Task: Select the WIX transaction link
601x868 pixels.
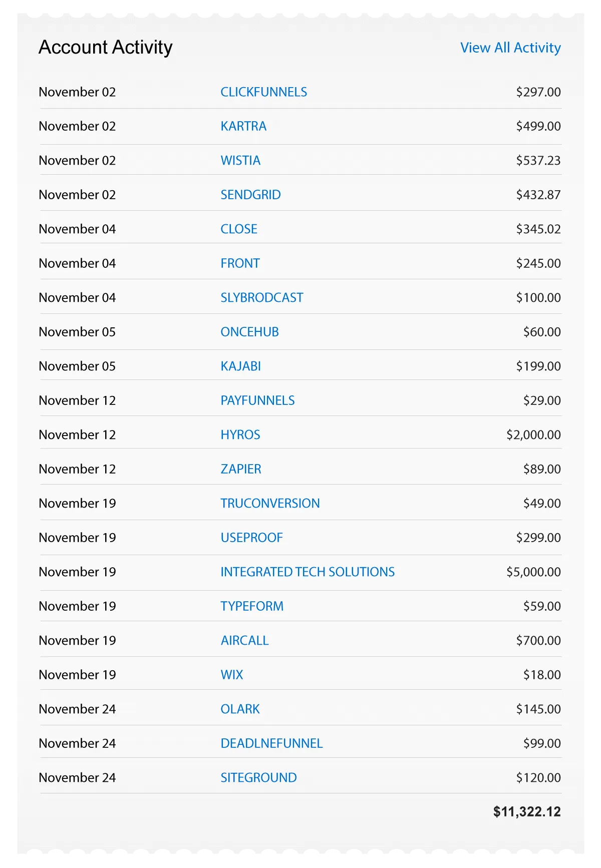Action: pos(232,675)
